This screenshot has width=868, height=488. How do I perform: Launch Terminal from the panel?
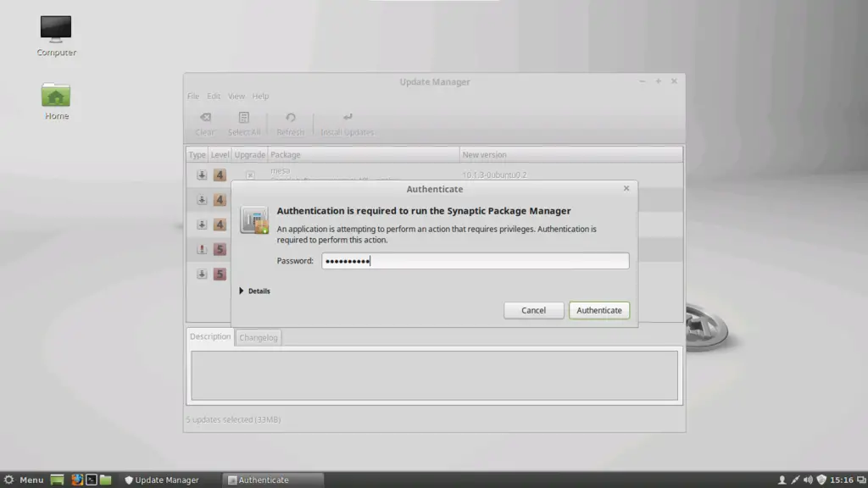point(92,480)
